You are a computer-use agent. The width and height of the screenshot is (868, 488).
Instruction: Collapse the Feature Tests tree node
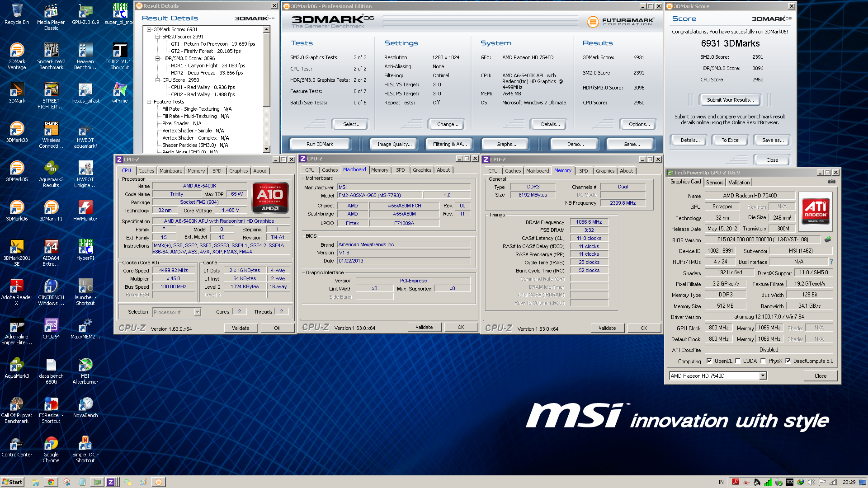click(x=149, y=102)
